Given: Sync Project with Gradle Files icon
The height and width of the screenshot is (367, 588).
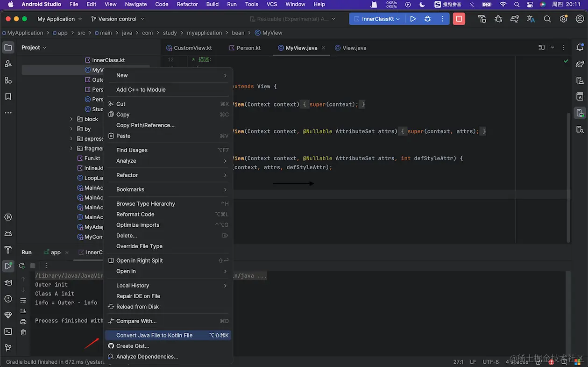Looking at the screenshot, I should tap(514, 19).
